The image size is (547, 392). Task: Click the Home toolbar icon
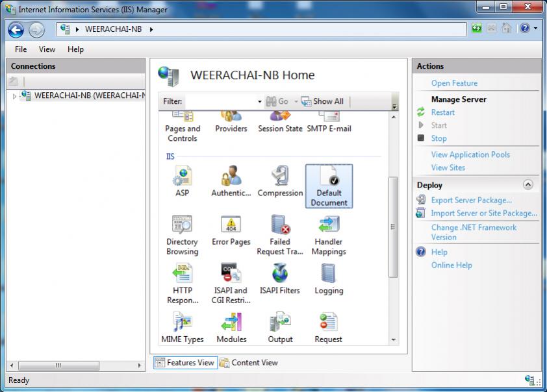(507, 28)
